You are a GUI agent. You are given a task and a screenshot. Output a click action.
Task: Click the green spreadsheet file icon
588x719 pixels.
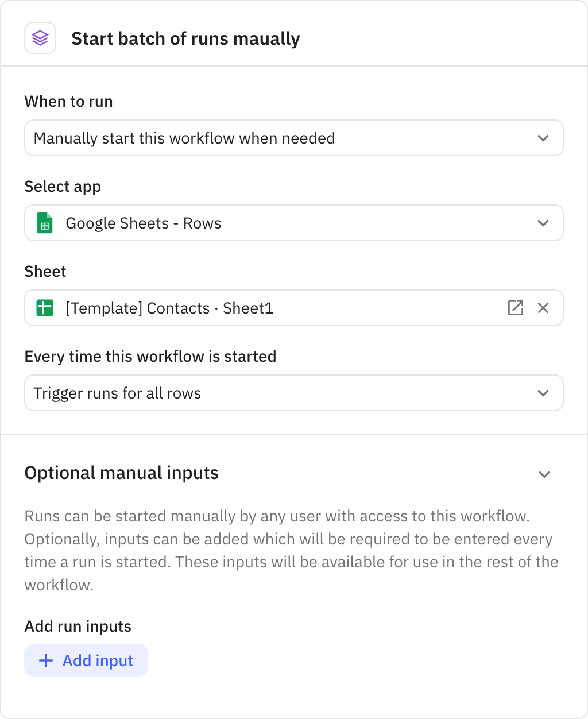tap(45, 308)
